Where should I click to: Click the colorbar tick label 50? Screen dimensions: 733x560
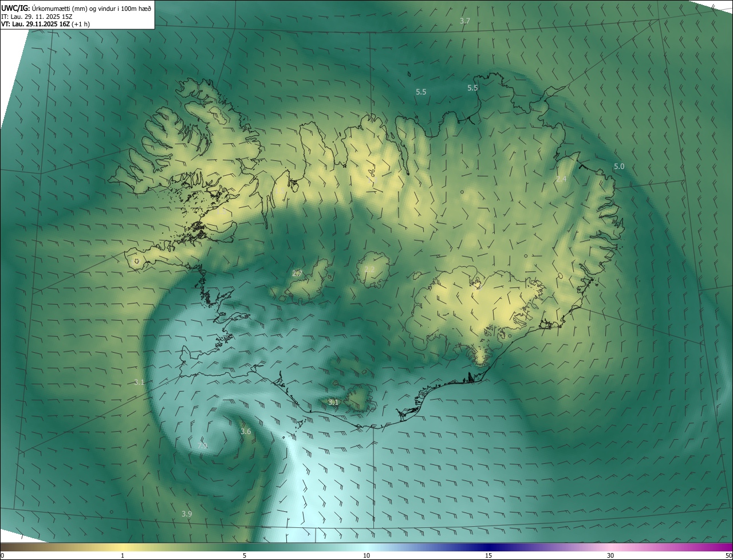click(728, 556)
